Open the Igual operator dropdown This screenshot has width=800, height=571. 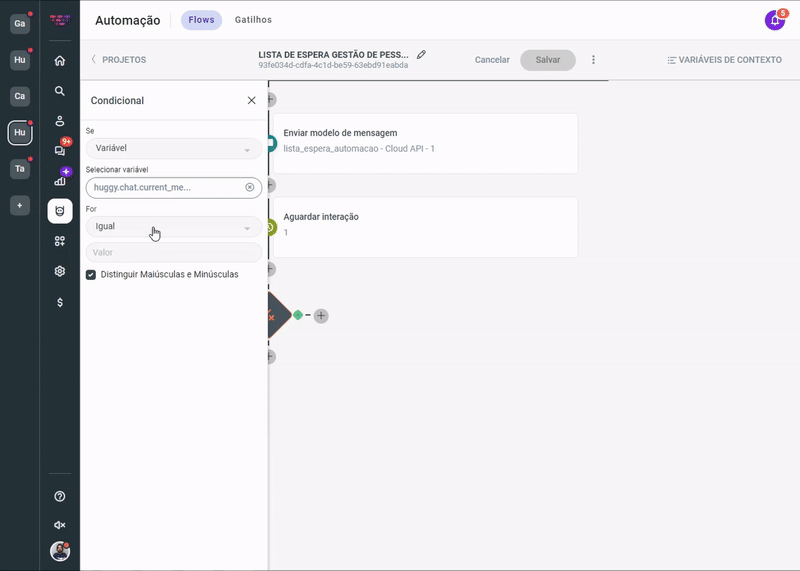[x=174, y=227]
